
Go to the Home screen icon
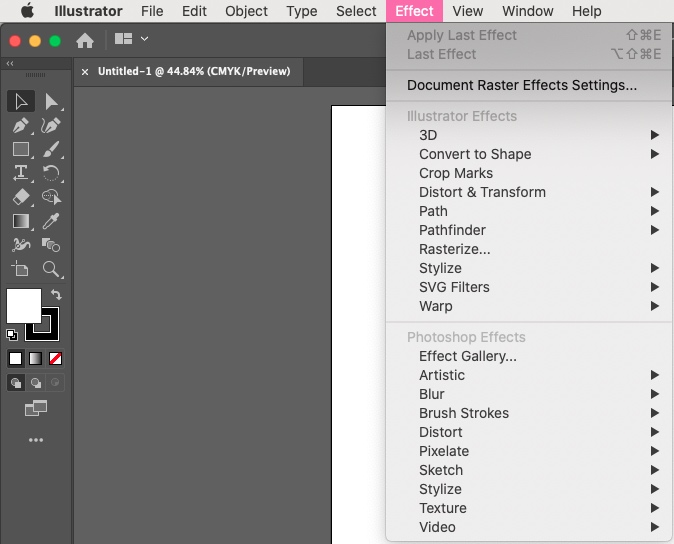point(85,40)
